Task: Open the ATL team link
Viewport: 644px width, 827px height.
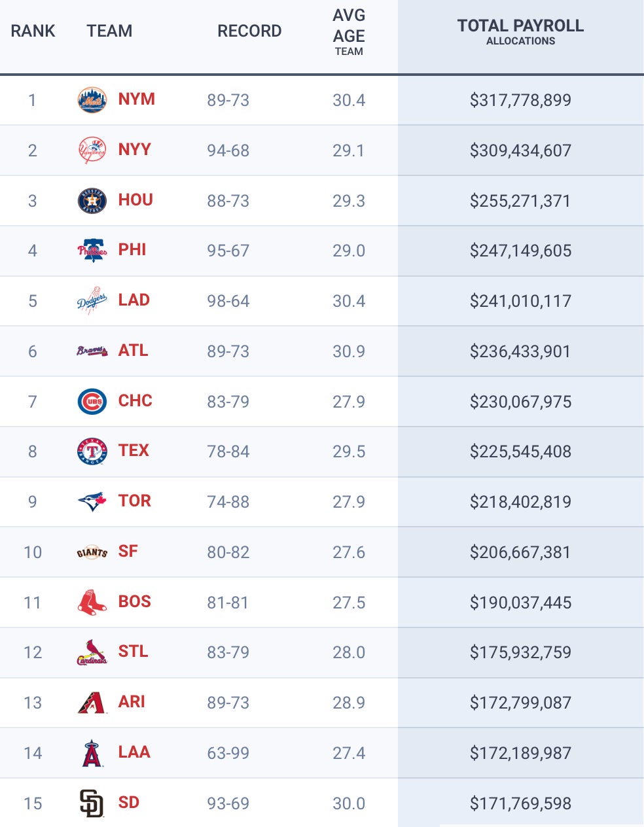Action: coord(133,351)
